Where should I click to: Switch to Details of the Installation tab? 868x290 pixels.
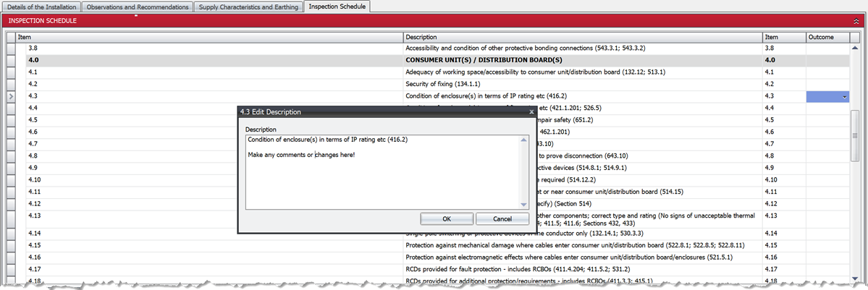(x=42, y=7)
